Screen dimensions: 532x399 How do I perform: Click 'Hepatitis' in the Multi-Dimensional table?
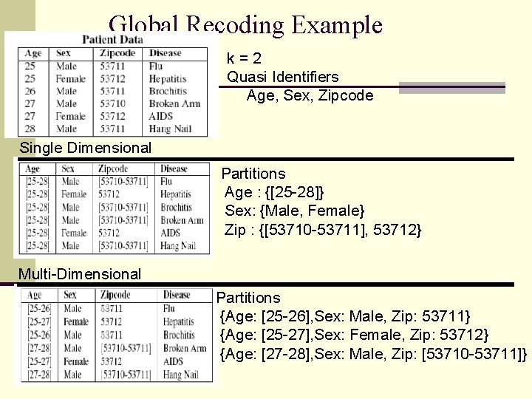pyautogui.click(x=179, y=322)
